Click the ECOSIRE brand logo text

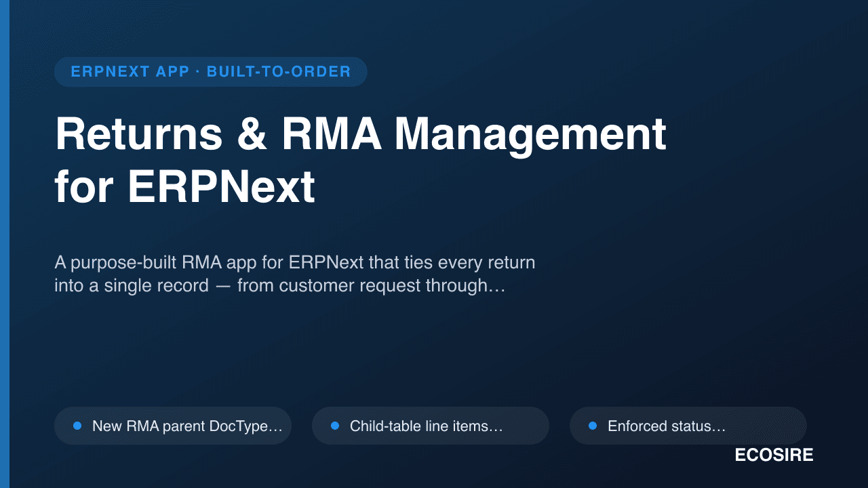tap(774, 455)
